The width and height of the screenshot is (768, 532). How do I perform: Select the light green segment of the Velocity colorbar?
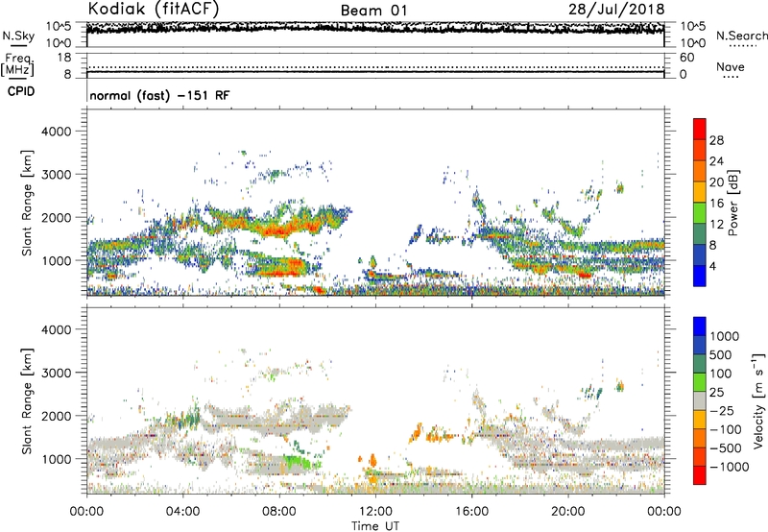700,382
